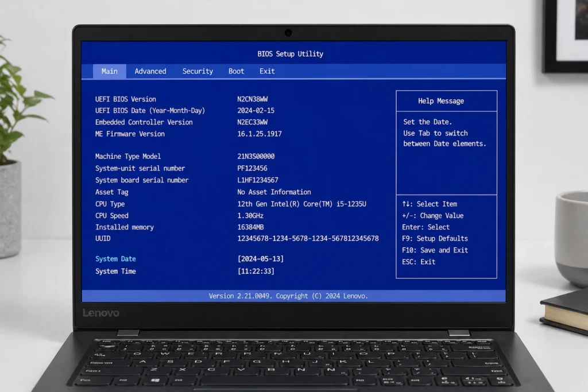The height and width of the screenshot is (392, 588).
Task: Go to the Boot tab
Action: [x=236, y=71]
